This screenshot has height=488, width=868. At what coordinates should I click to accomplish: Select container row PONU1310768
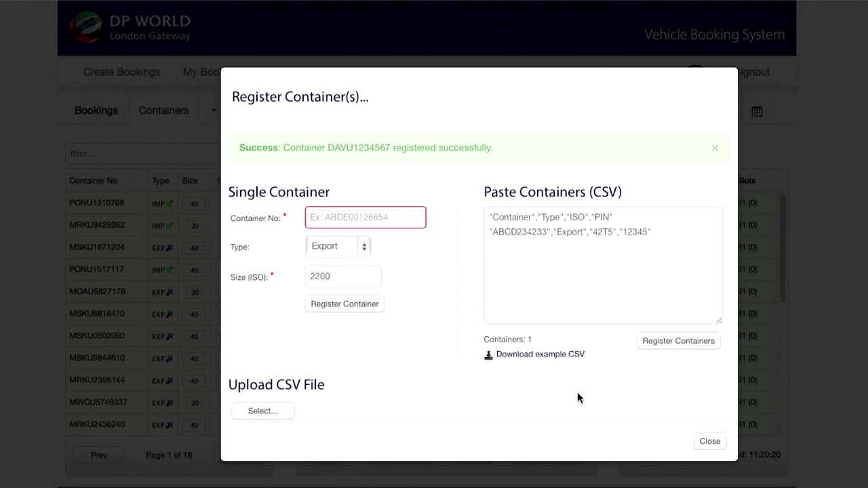pyautogui.click(x=96, y=203)
